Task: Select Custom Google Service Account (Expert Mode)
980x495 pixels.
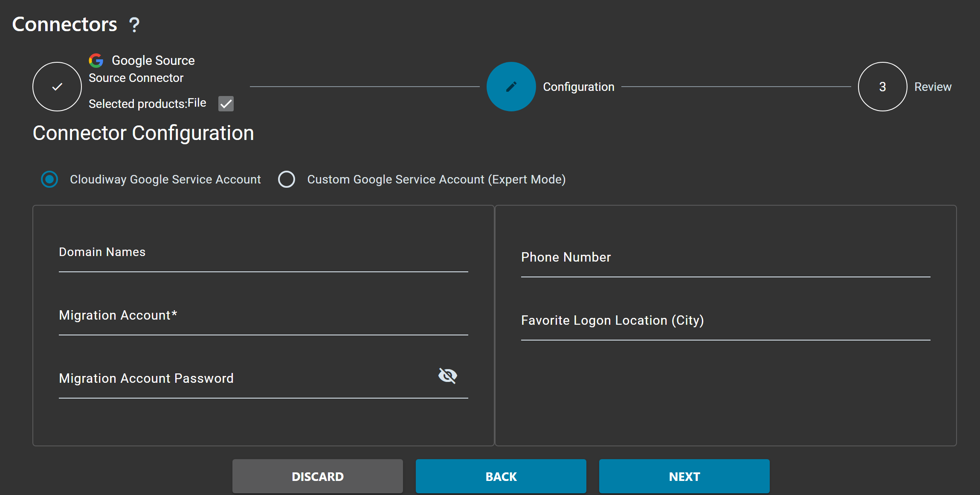Action: [x=287, y=179]
